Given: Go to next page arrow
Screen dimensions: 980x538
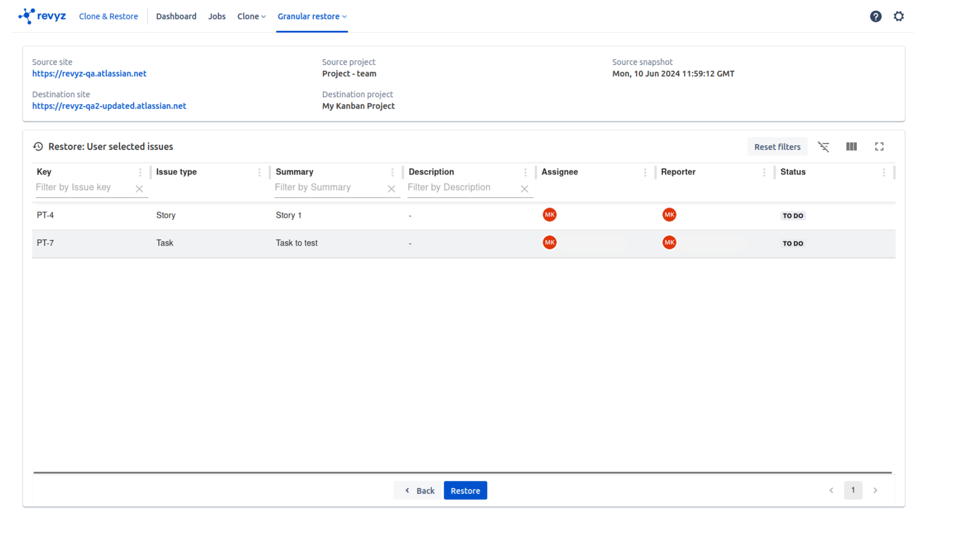Looking at the screenshot, I should [875, 490].
